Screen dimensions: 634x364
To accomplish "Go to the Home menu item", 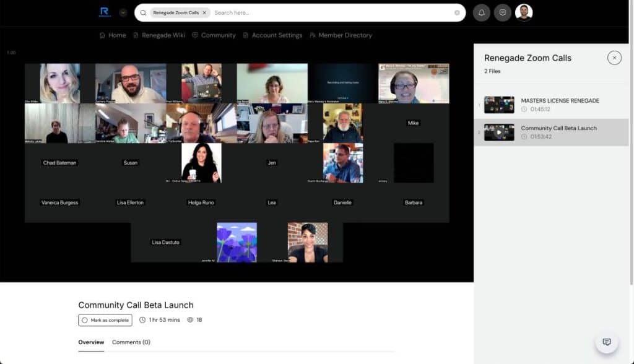I will (x=113, y=35).
